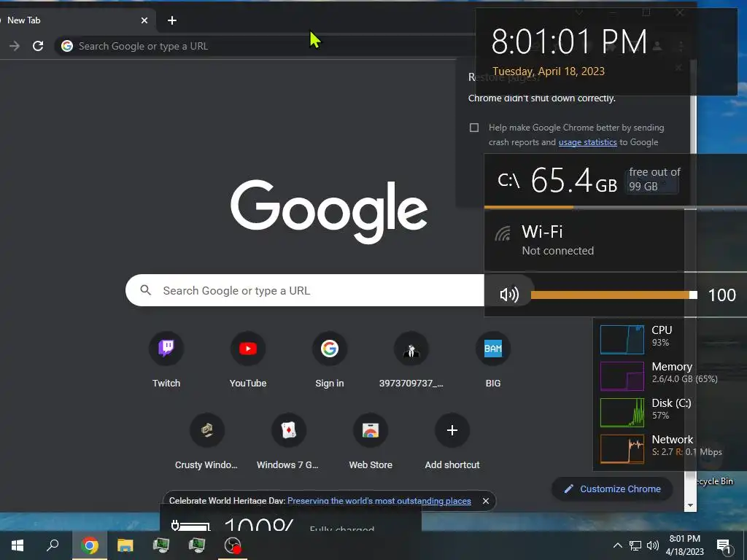Click the volume icon in system tray

(653, 545)
